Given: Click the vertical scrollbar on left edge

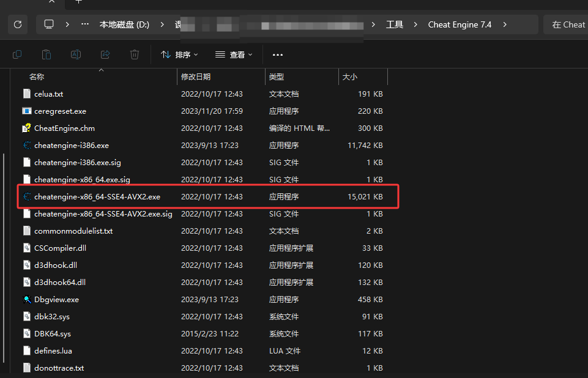Looking at the screenshot, I should tap(4, 259).
